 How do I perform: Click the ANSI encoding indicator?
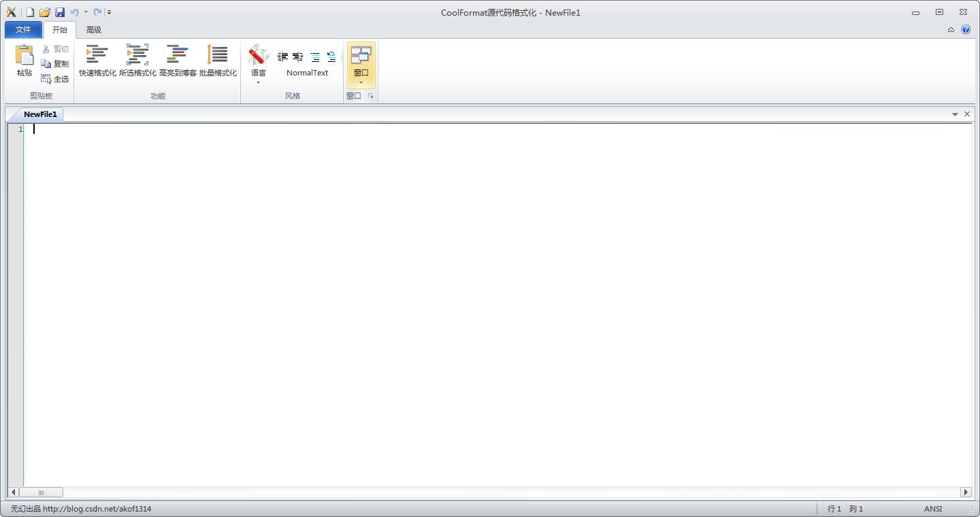click(x=933, y=509)
